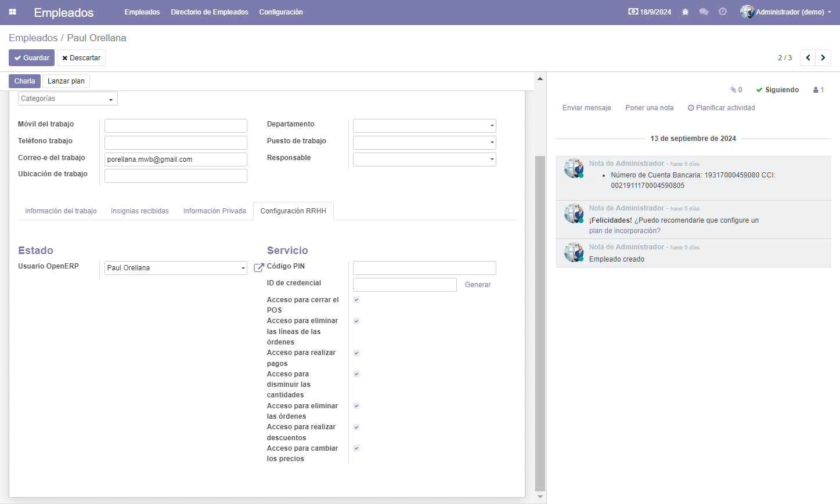Click the Descartar button

(81, 57)
